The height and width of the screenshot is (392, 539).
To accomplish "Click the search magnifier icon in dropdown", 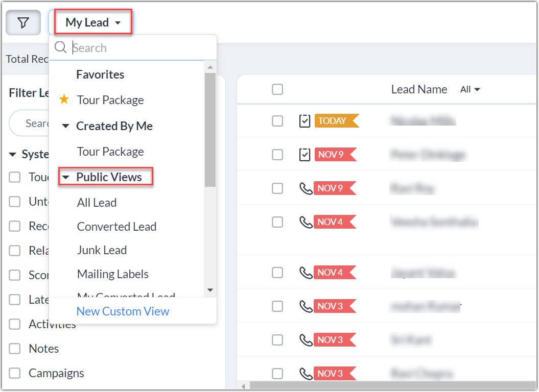I will 61,48.
